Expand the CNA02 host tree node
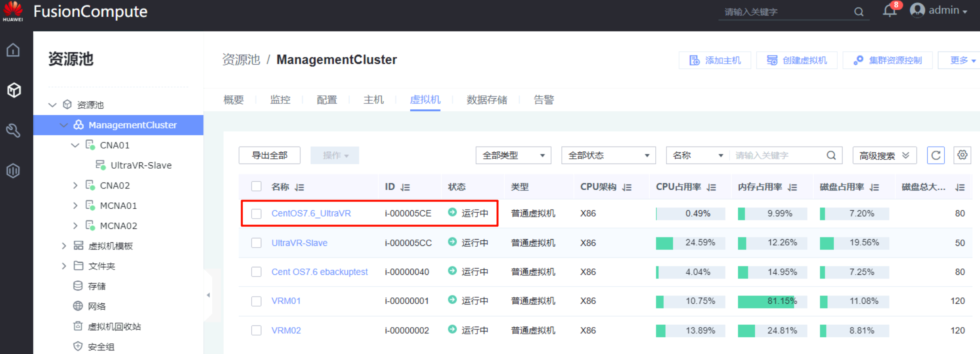Image resolution: width=980 pixels, height=354 pixels. coord(75,185)
